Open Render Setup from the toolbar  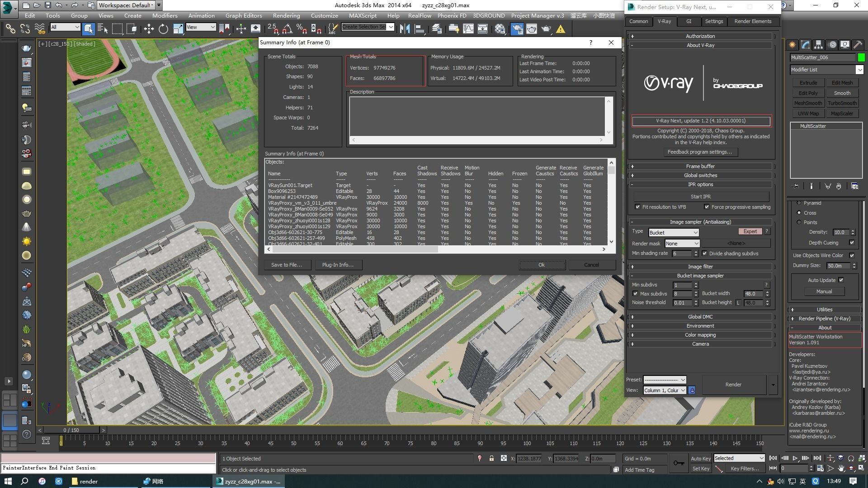[x=517, y=28]
